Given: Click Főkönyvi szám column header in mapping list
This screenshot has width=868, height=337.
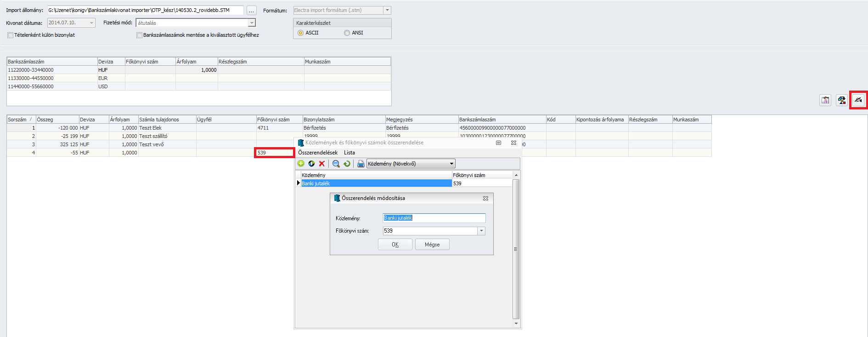Looking at the screenshot, I should pyautogui.click(x=482, y=175).
